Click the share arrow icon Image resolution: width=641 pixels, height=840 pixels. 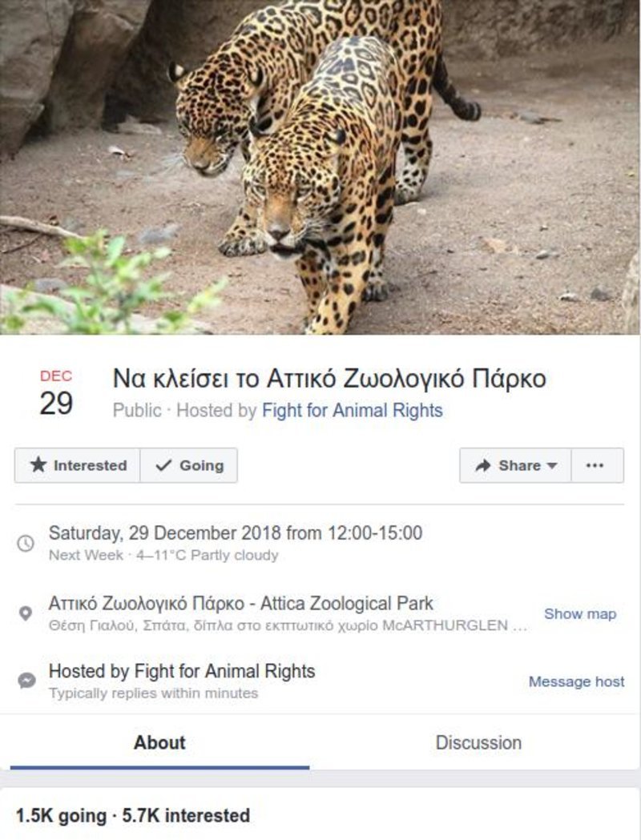482,465
